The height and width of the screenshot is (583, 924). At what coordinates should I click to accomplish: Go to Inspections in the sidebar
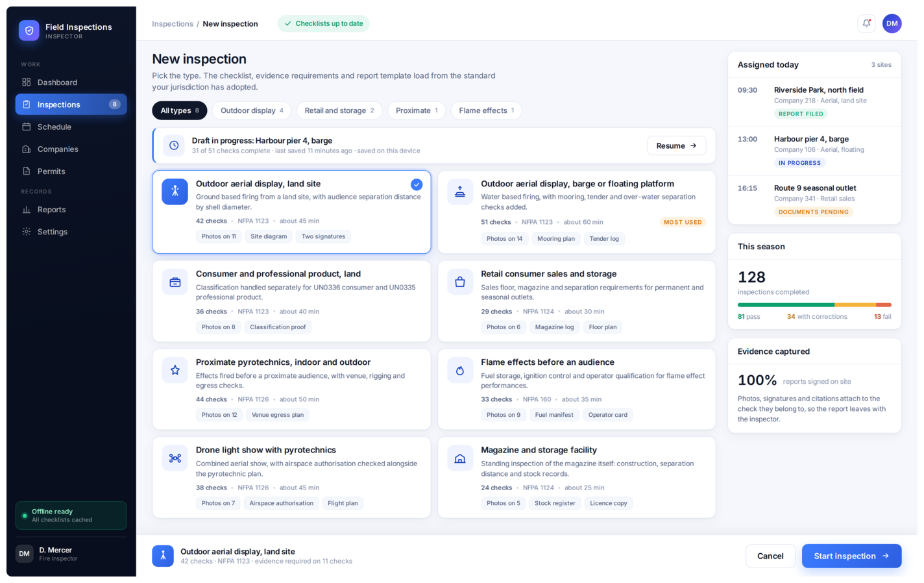coord(71,105)
